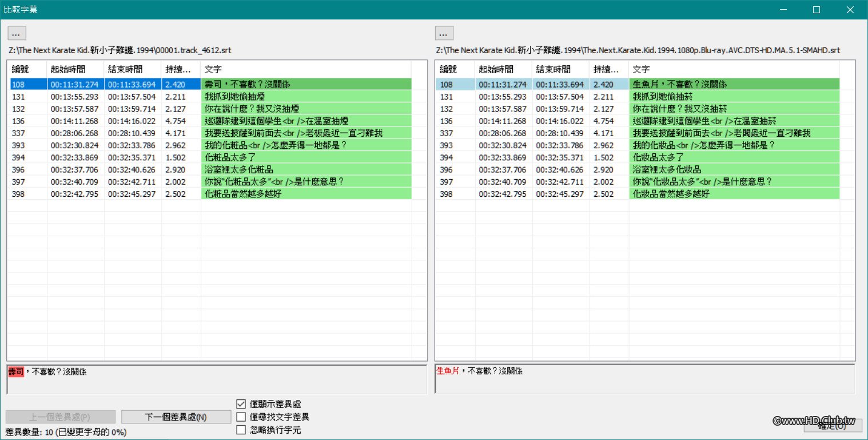868x440 pixels.
Task: Jump to the next difference with 下一個差異處(N)
Action: point(176,417)
